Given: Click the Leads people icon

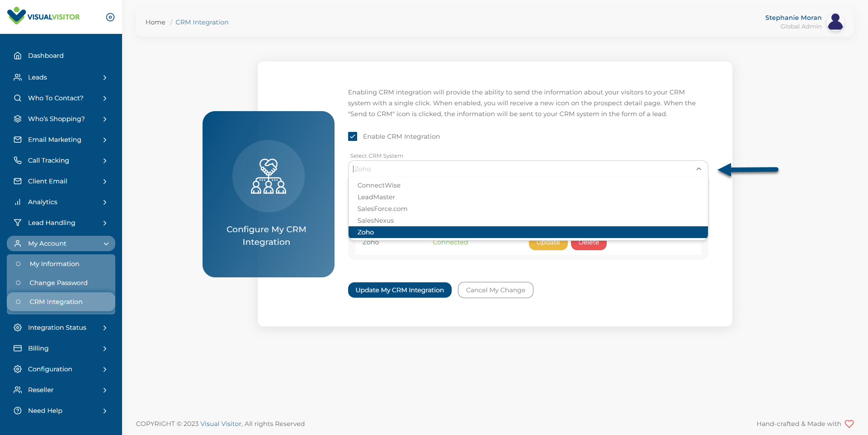Looking at the screenshot, I should 18,77.
